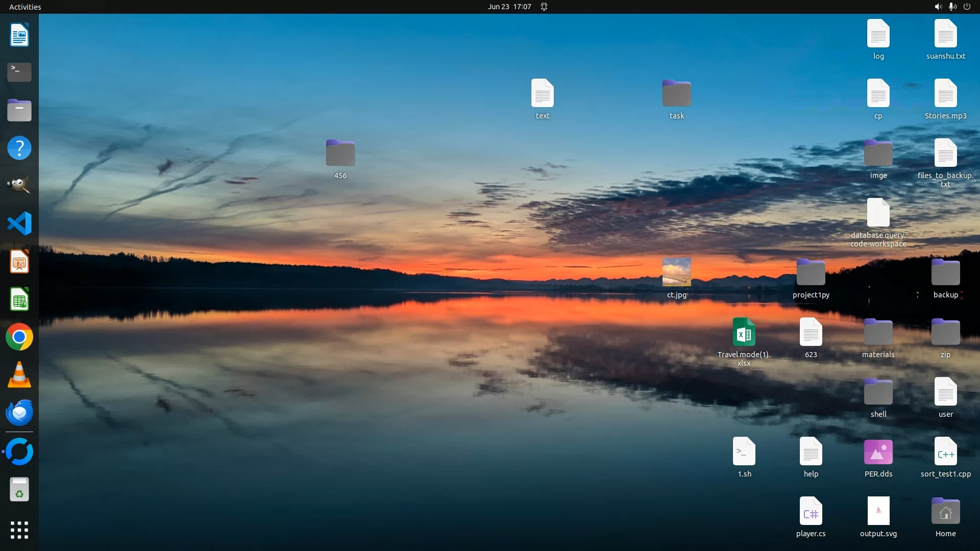This screenshot has height=551, width=980.
Task: Open LibreOffice Impress from dock
Action: (x=19, y=262)
